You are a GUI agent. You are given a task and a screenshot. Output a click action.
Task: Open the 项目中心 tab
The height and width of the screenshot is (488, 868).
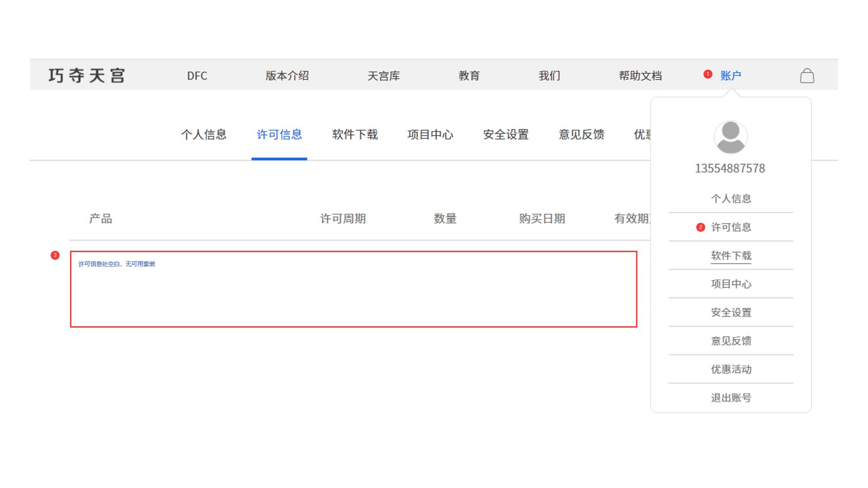430,135
